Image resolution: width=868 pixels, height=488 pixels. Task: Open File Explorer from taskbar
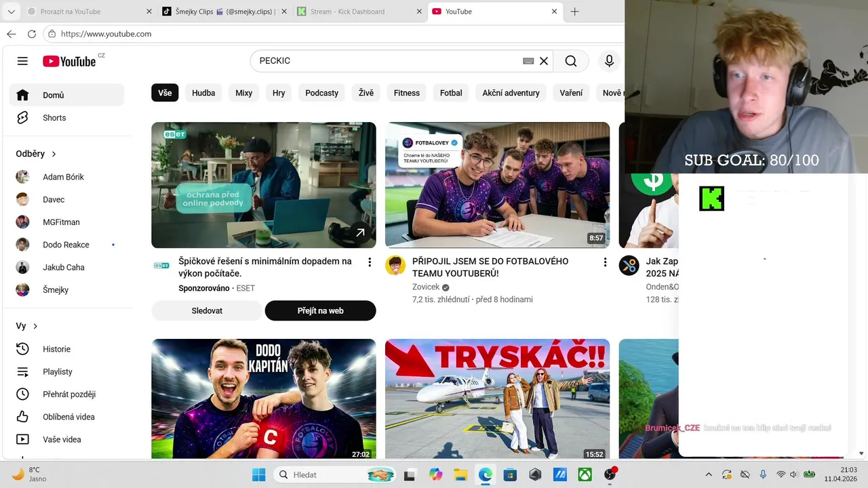[x=460, y=474]
